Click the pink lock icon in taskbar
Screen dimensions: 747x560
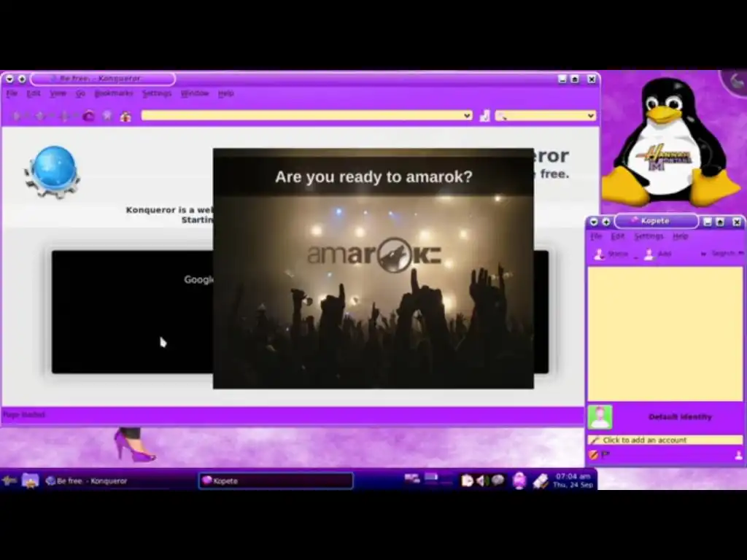point(519,481)
